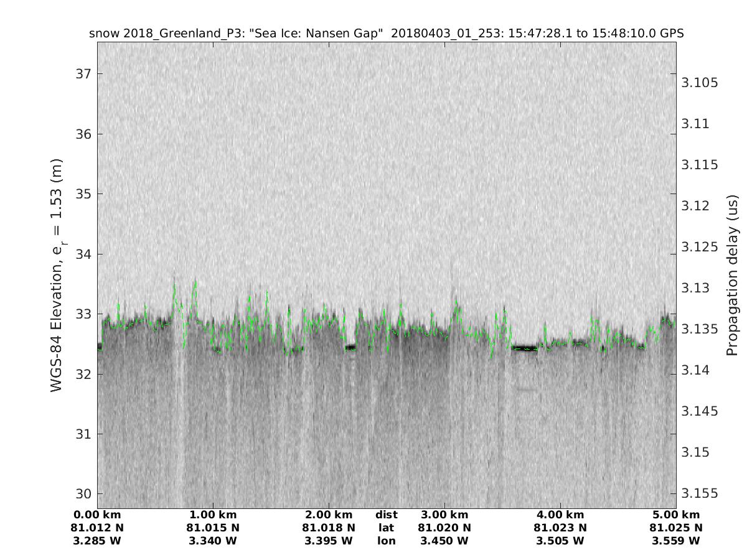
Task: Click the 5.00 km distance label
Action: point(676,515)
